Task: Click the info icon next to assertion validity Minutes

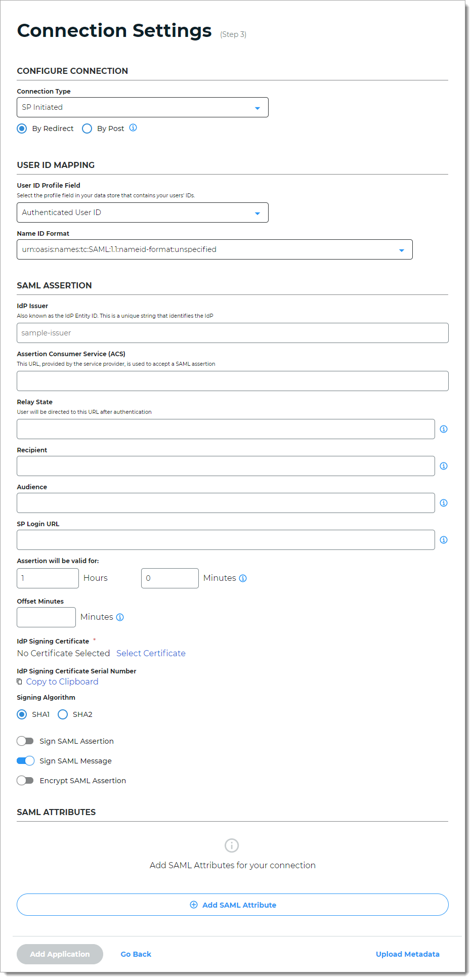Action: pos(243,578)
